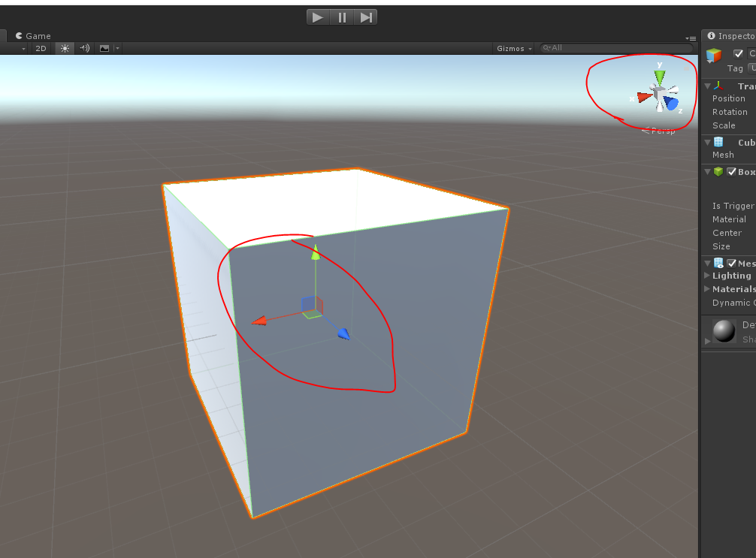Toggle scene audio speaker icon

(85, 48)
